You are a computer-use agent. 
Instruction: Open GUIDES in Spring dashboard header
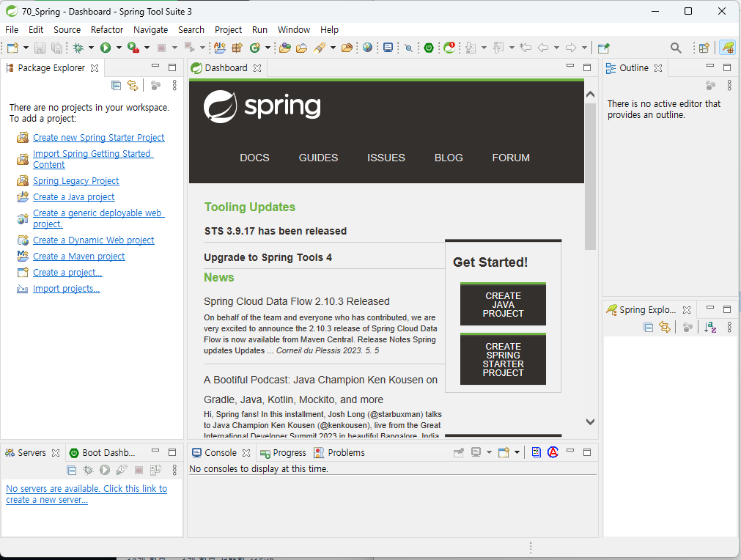318,158
